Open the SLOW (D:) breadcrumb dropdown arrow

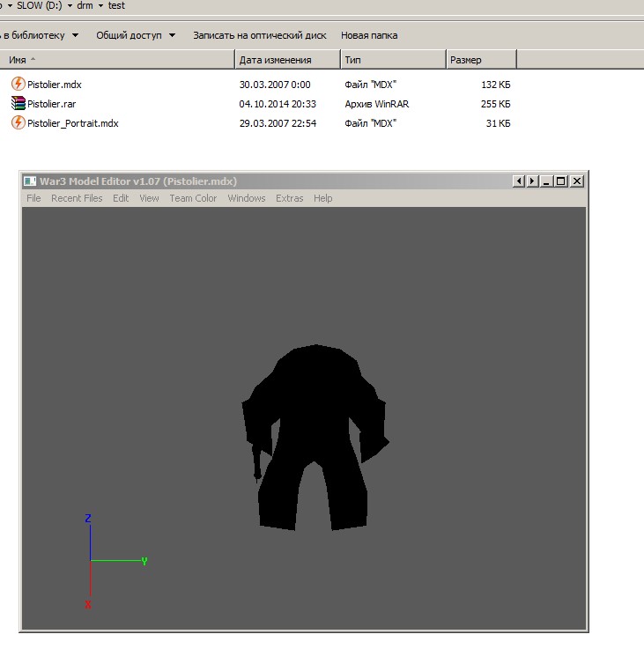[x=70, y=6]
